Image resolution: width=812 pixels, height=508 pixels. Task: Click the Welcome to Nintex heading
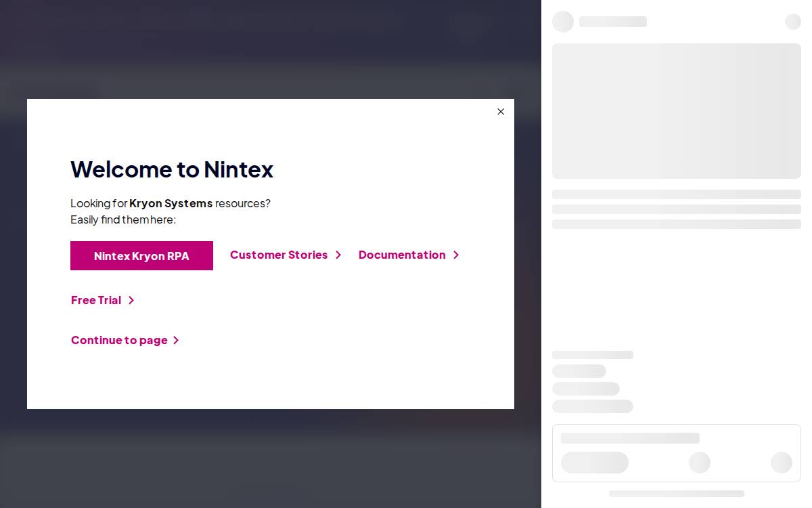tap(172, 169)
